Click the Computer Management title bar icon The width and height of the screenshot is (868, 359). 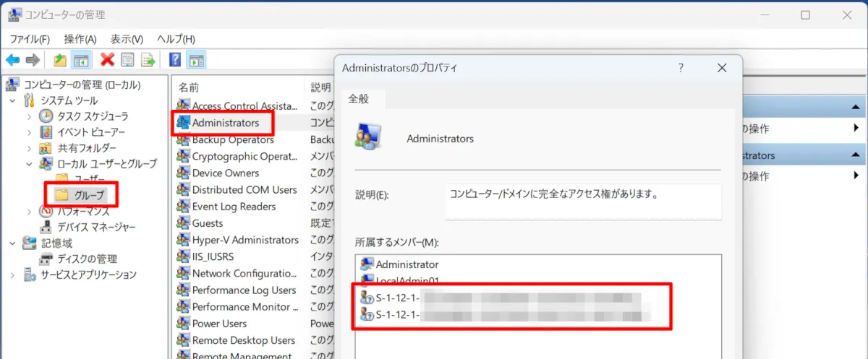[x=14, y=14]
